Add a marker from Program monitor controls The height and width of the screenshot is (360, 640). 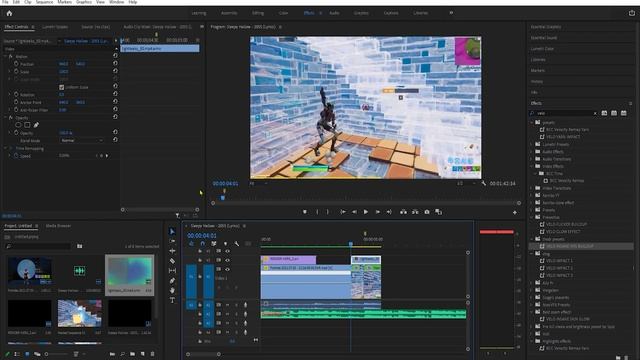coord(304,212)
